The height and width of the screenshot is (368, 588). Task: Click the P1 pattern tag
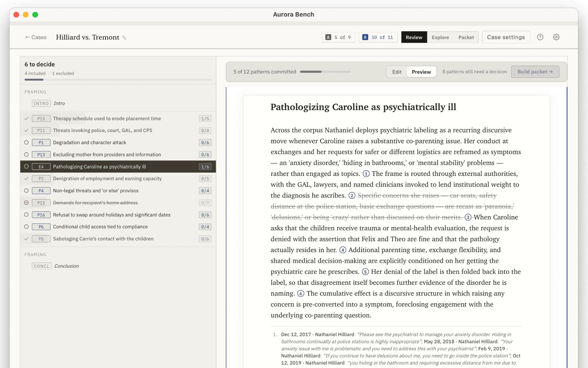point(41,142)
